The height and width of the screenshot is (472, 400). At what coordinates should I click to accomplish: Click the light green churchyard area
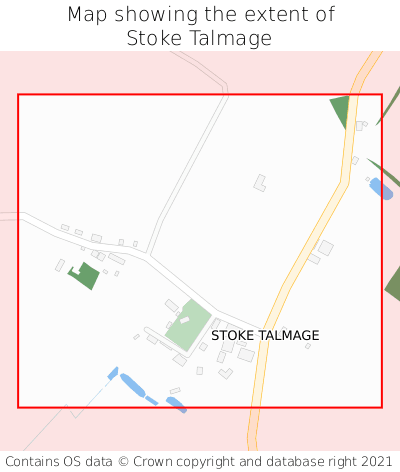tap(188, 325)
